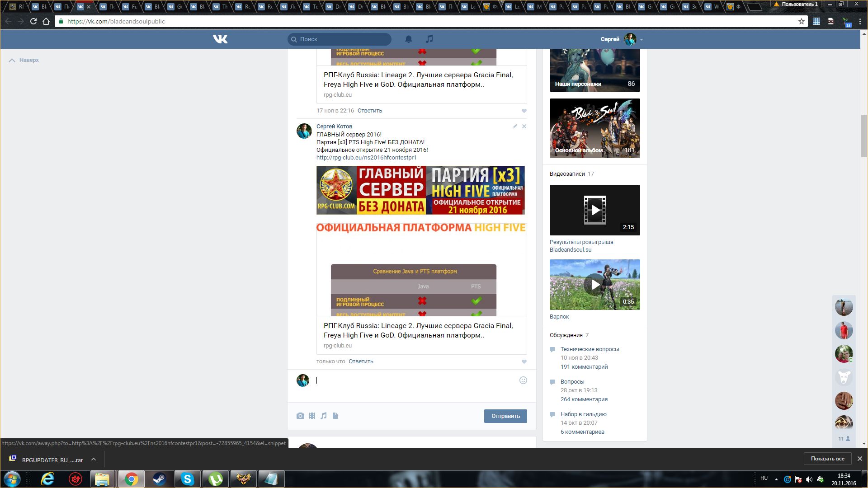Image resolution: width=868 pixels, height=488 pixels.
Task: Show hidden system tray icons
Action: tap(776, 479)
